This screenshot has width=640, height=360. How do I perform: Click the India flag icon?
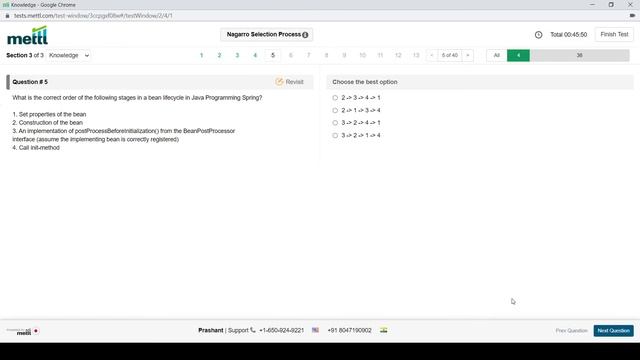pyautogui.click(x=383, y=330)
